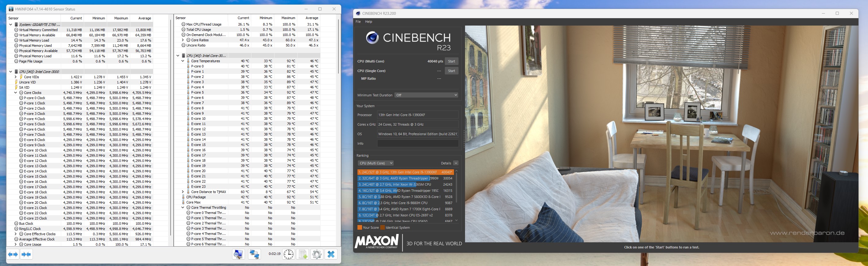Open HWiNFO sensor search monitor icon
The width and height of the screenshot is (868, 266).
238,254
